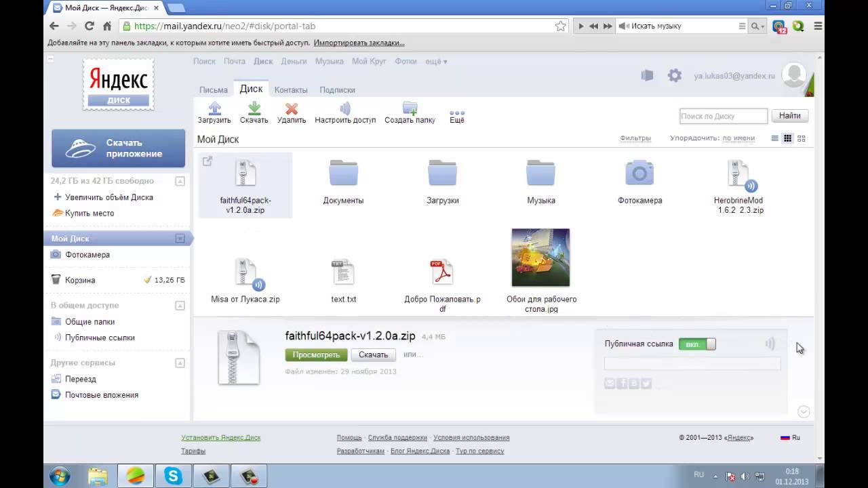Click the user avatar picture

[794, 75]
